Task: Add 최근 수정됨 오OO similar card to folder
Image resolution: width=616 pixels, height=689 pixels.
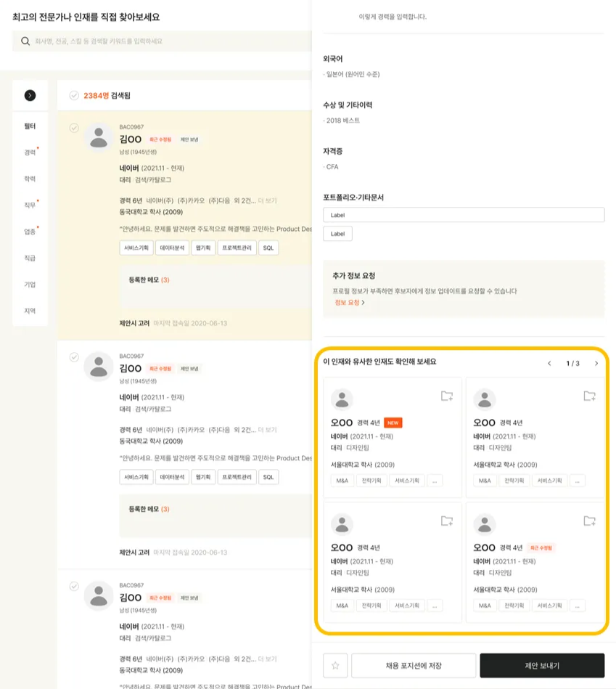Action: coord(590,521)
